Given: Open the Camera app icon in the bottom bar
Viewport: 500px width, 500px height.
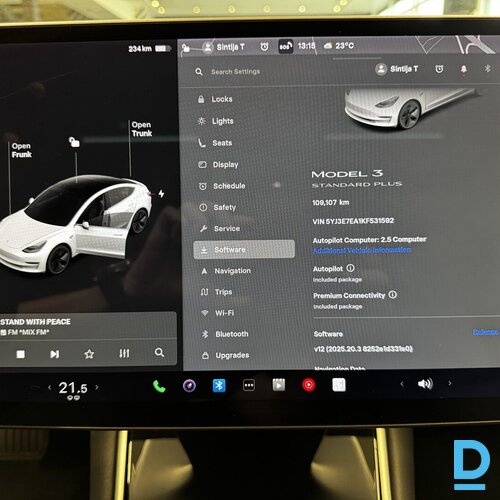Looking at the screenshot, I should [189, 386].
